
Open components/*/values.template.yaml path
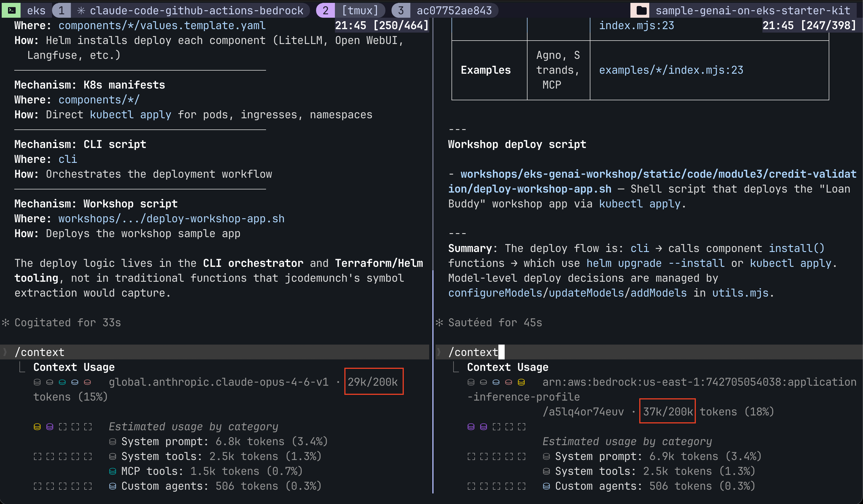pos(162,26)
